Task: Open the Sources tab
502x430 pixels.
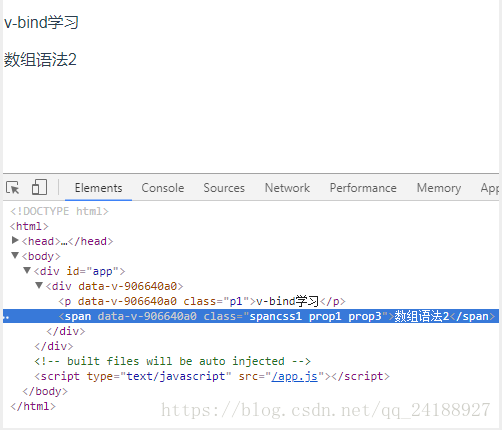Action: (x=224, y=188)
